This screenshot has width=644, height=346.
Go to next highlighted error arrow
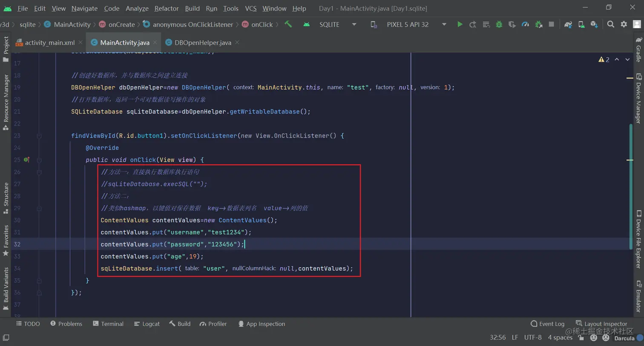click(x=627, y=60)
